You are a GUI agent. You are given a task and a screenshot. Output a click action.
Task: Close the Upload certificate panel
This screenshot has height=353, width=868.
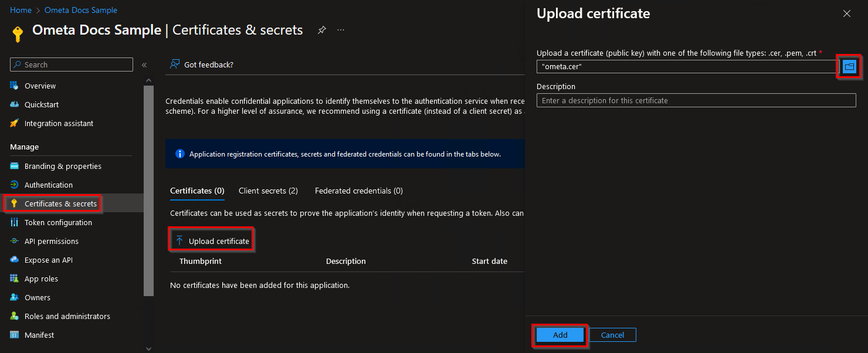pyautogui.click(x=847, y=13)
